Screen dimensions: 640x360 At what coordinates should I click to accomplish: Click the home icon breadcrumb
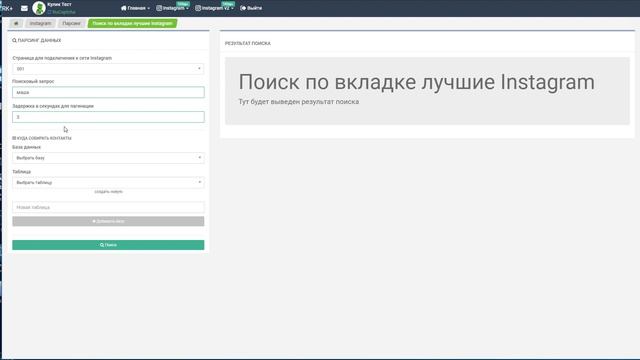16,24
